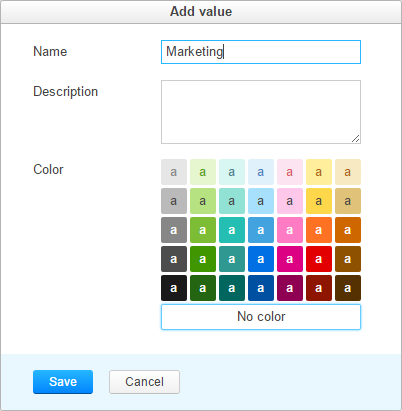Pick the light aqua swatch in second row
402x411 pixels.
click(232, 201)
